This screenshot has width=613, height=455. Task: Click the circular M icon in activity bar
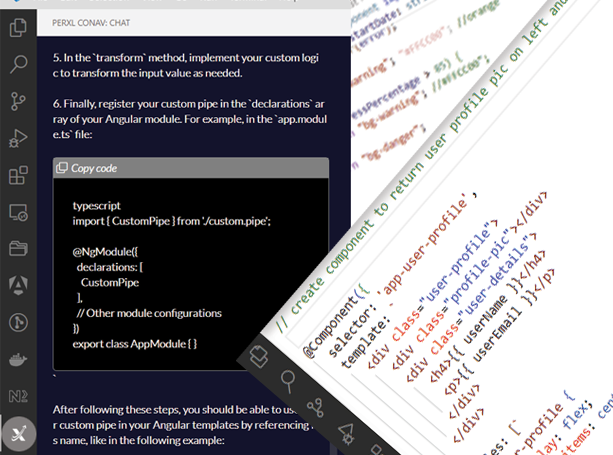[18, 322]
